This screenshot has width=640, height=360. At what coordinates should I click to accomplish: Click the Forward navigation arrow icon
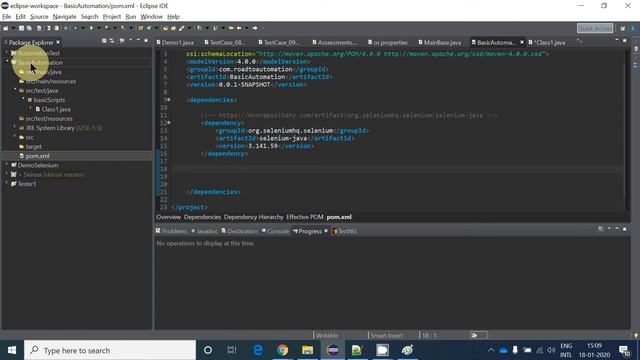(255, 28)
